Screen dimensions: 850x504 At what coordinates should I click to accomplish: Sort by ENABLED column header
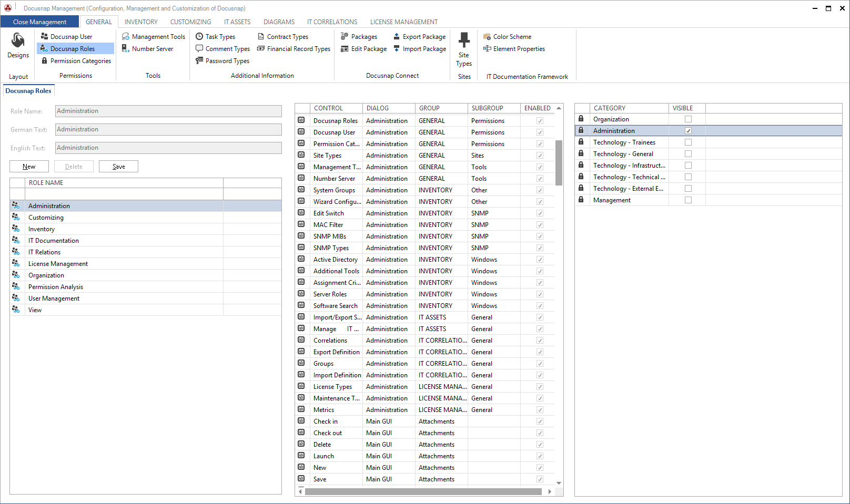tap(537, 108)
